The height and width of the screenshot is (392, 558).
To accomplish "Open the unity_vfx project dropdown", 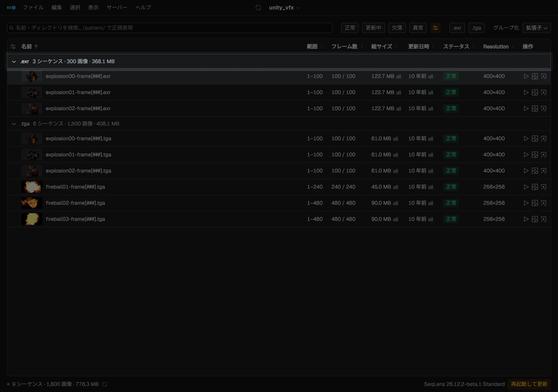I will [284, 8].
